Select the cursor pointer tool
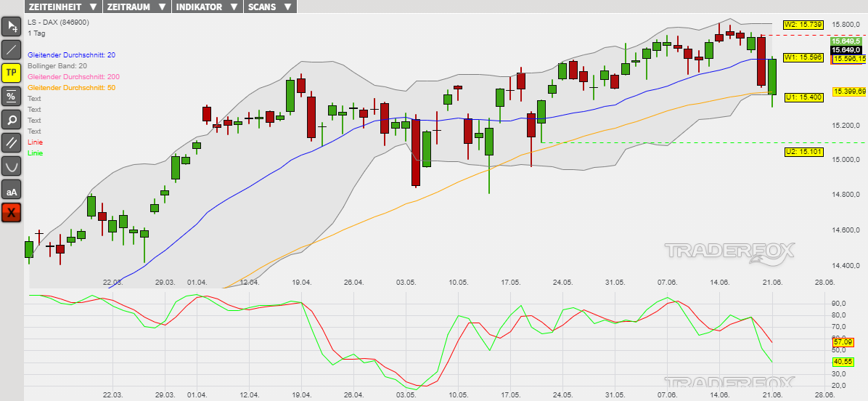868x401 pixels. (12, 26)
